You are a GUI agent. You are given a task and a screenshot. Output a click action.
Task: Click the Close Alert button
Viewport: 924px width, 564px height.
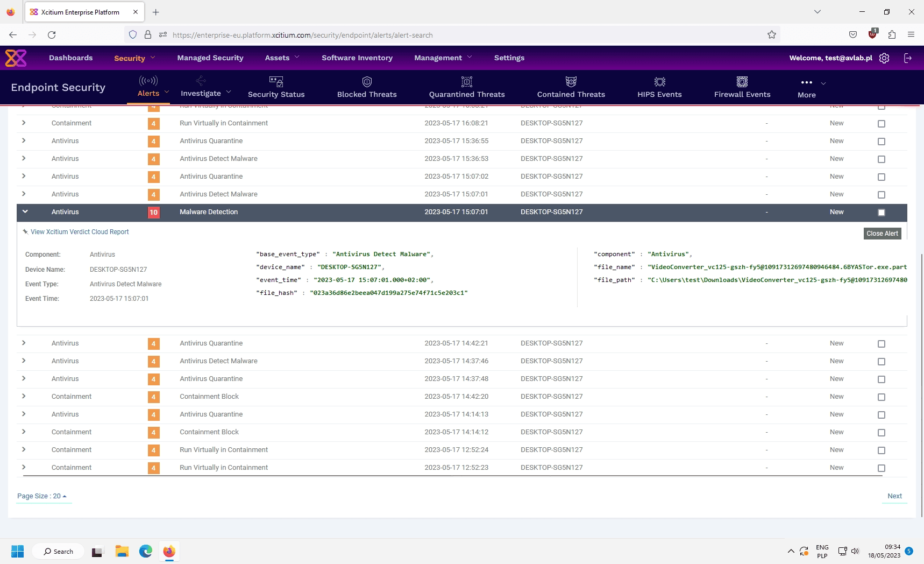point(882,233)
